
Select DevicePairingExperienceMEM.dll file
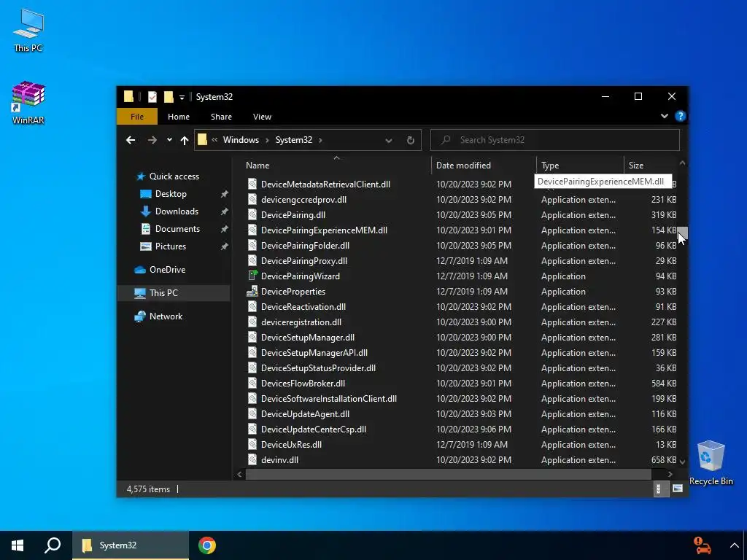point(324,230)
